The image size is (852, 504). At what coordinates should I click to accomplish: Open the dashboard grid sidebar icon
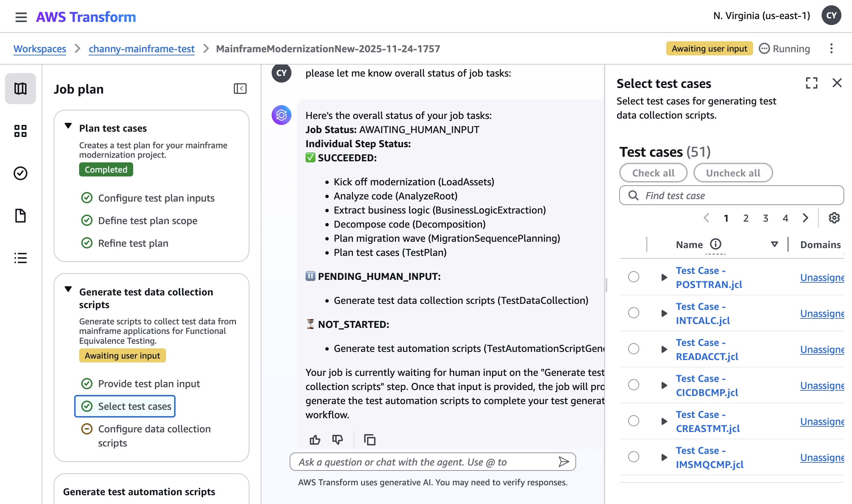coord(20,131)
